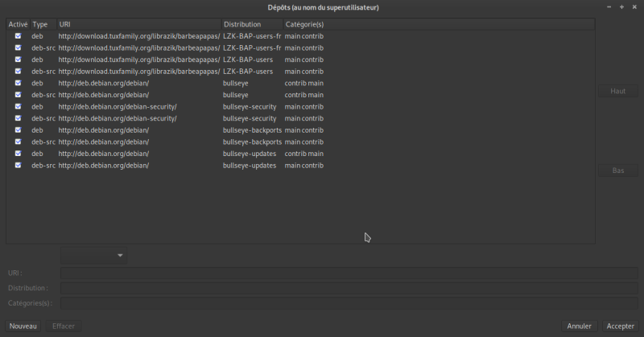This screenshot has width=644, height=337.
Task: Click the 'deb' type cell in bullseye-backports row
Action: coord(37,130)
